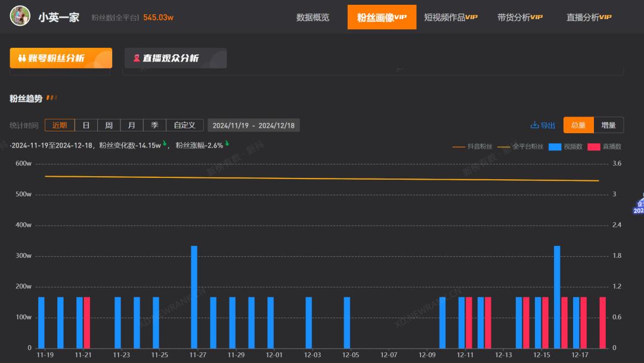Switch chart to 增量 mode

click(x=608, y=125)
